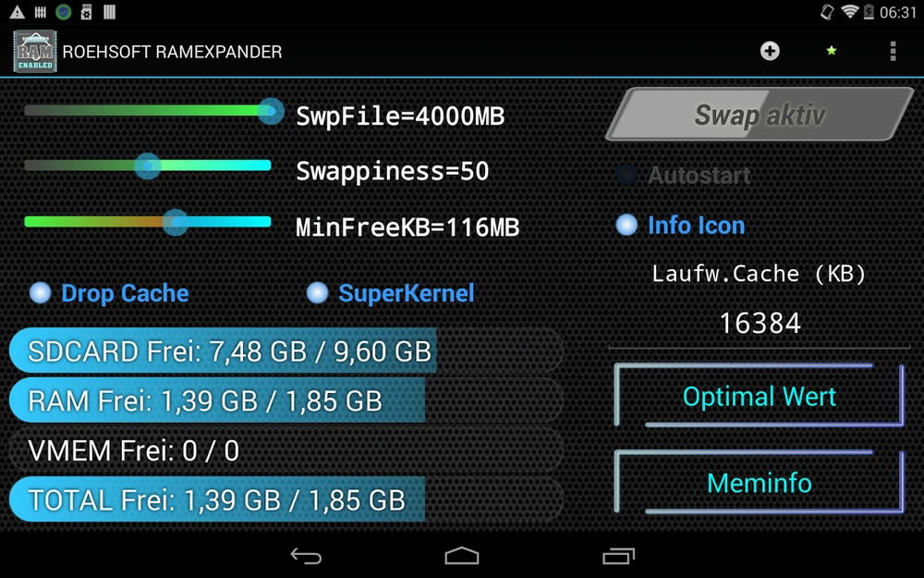Tap the warning triangle status bar icon
Image resolution: width=924 pixels, height=578 pixels.
(17, 12)
